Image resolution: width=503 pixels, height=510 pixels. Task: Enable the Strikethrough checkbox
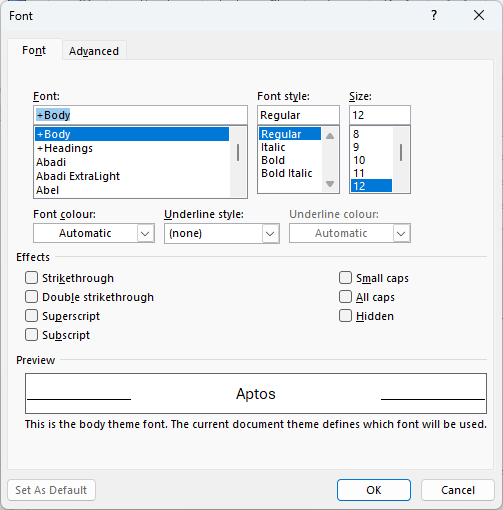pyautogui.click(x=31, y=278)
